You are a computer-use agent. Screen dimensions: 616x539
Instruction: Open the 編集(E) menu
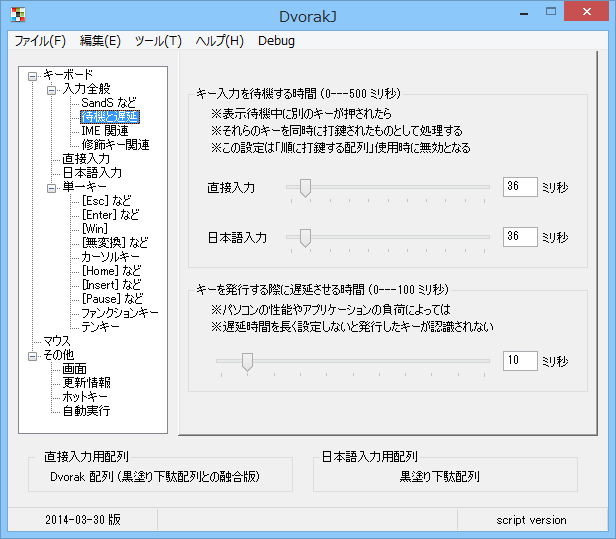(100, 41)
